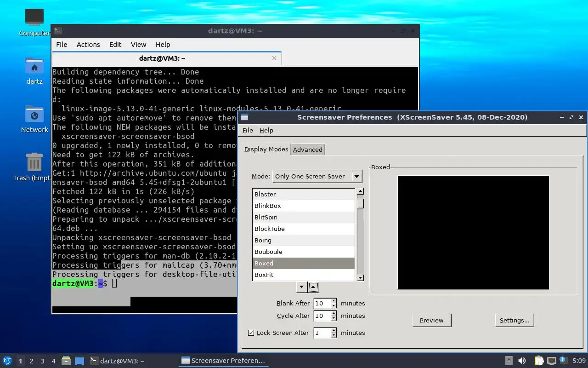Screen dimensions: 588x368
Task: Open terminal View menu
Action: tap(138, 45)
